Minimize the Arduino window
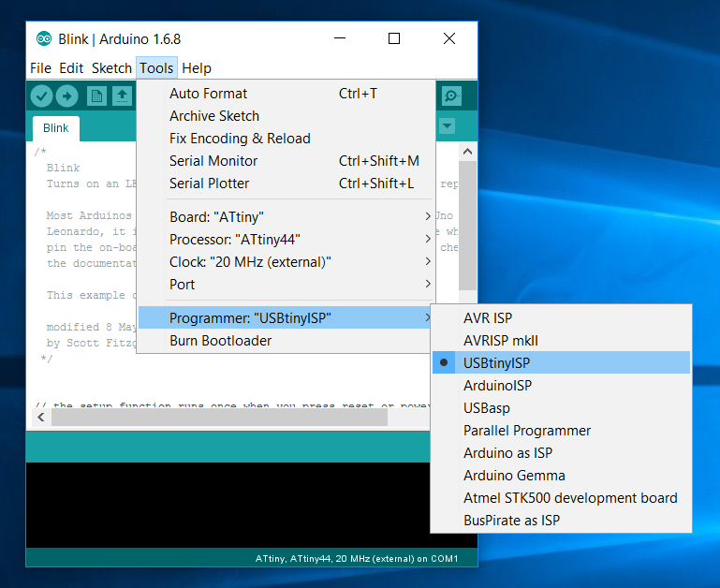This screenshot has height=588, width=720. tap(340, 38)
